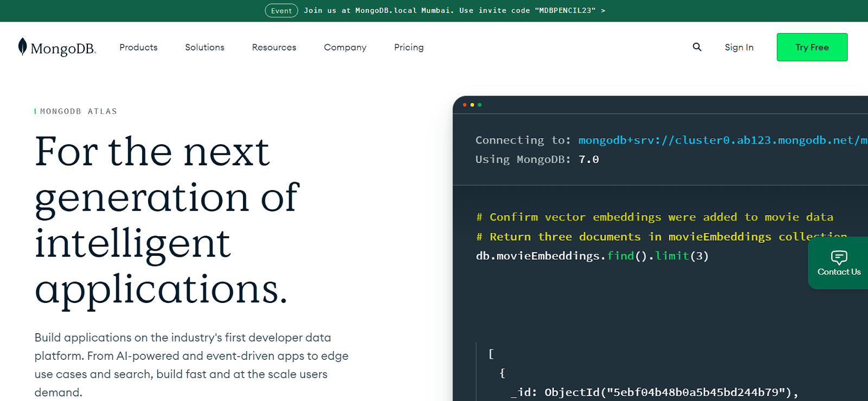
Task: Click the comment 'Return three documents'
Action: pos(661,237)
